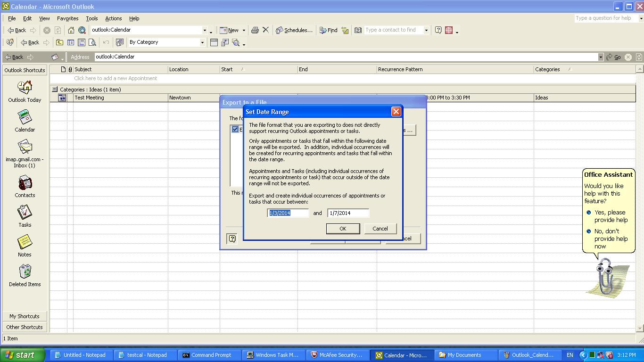Click the Print toolbar icon

click(255, 30)
